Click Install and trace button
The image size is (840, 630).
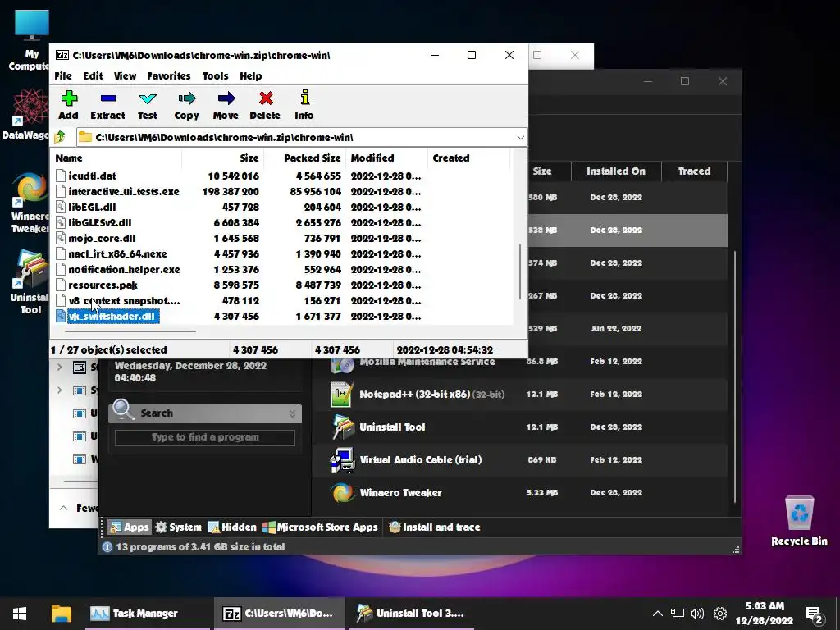tap(435, 527)
